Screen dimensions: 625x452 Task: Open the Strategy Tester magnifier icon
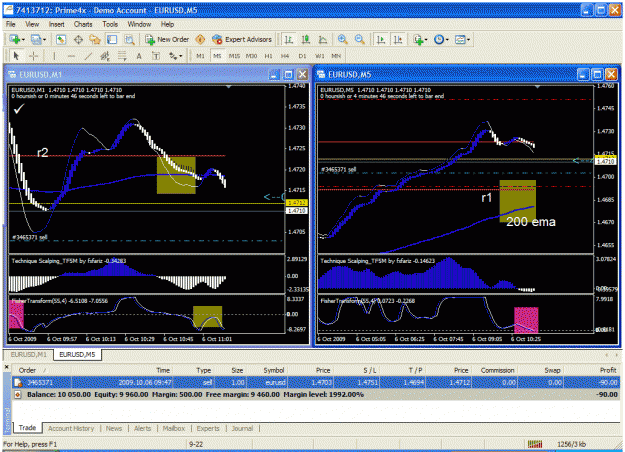click(x=129, y=39)
